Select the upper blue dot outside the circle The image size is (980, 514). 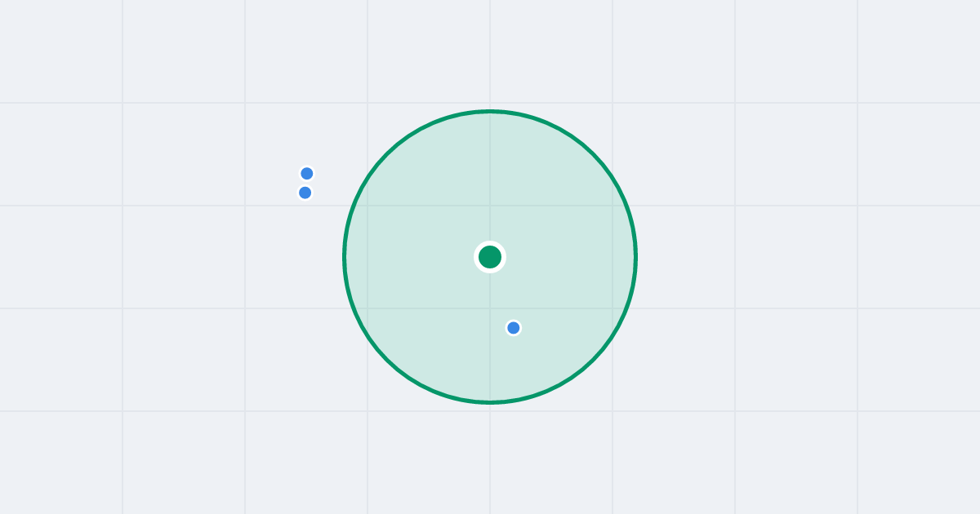tap(307, 174)
